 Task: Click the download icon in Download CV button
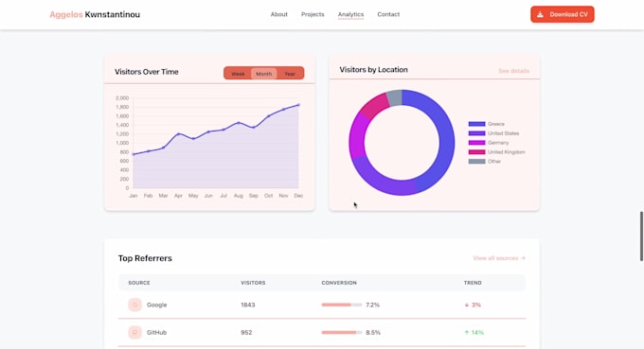tap(540, 14)
